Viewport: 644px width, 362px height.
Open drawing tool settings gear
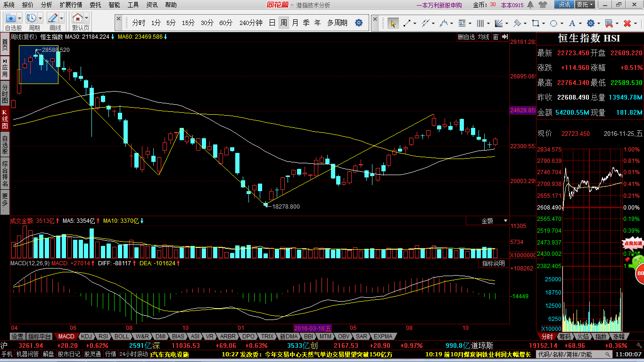(x=591, y=23)
